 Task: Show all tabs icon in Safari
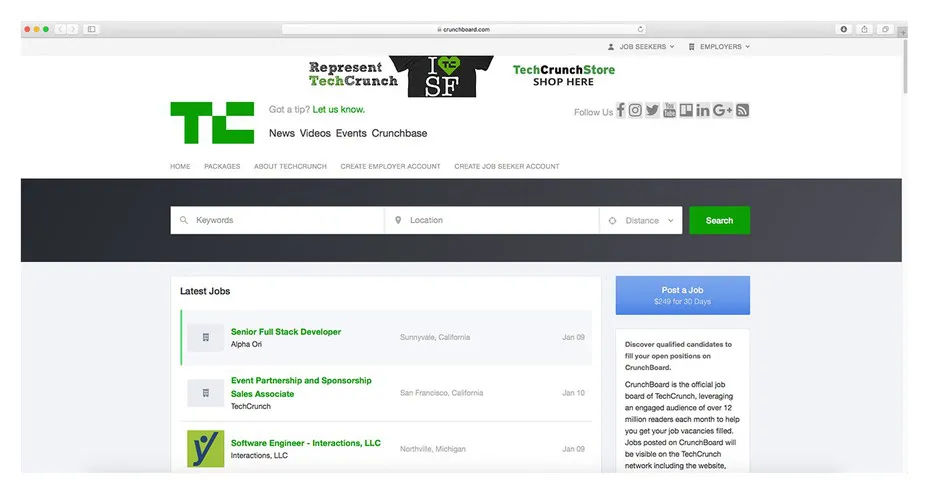885,29
